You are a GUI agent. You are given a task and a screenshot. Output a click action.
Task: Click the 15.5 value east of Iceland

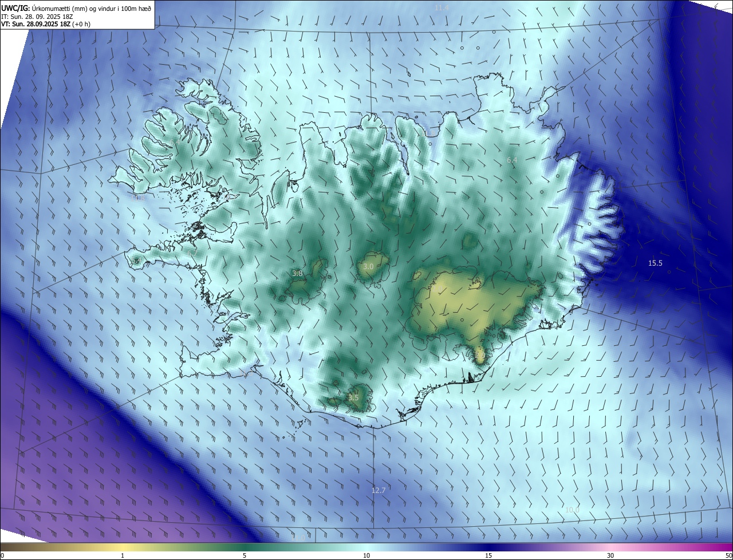pos(655,263)
